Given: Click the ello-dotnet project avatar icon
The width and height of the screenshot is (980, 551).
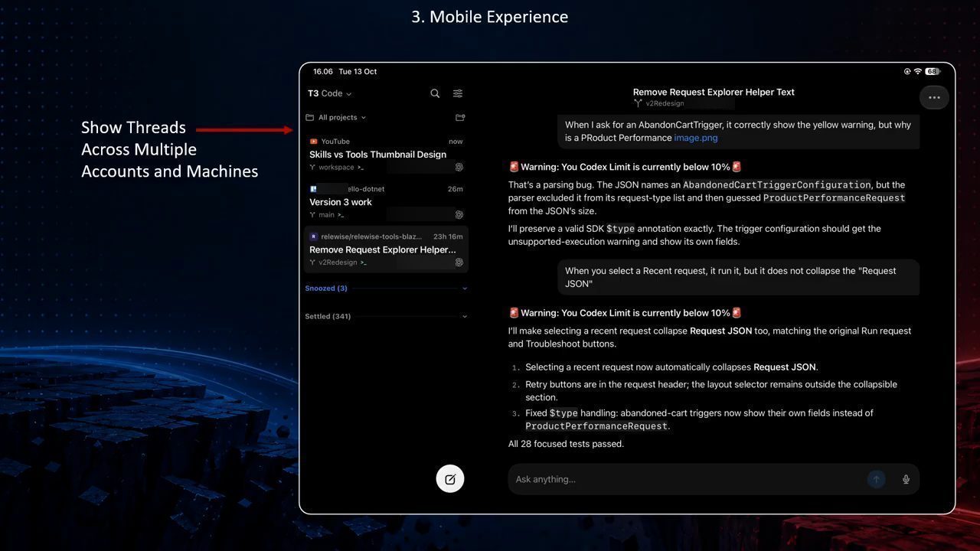Looking at the screenshot, I should tap(313, 189).
